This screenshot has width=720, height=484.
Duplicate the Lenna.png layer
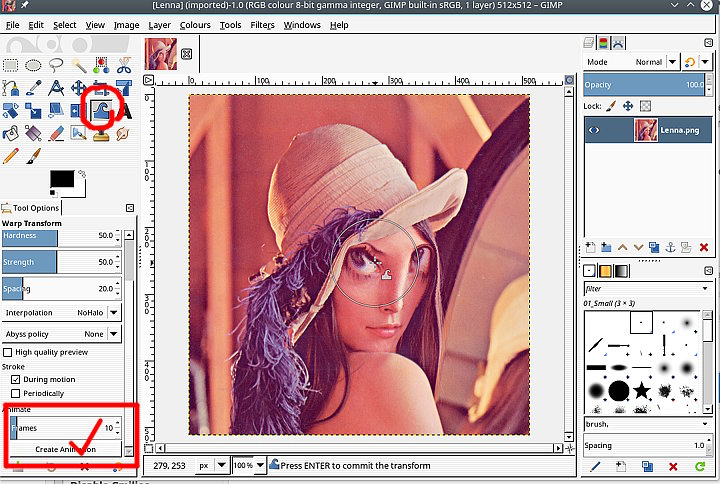(x=654, y=248)
